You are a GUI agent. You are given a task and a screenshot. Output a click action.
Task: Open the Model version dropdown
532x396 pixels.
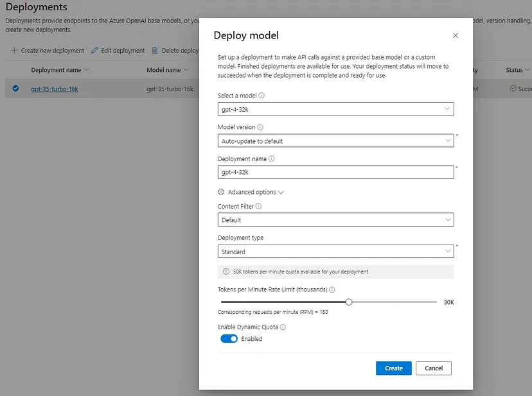point(335,141)
